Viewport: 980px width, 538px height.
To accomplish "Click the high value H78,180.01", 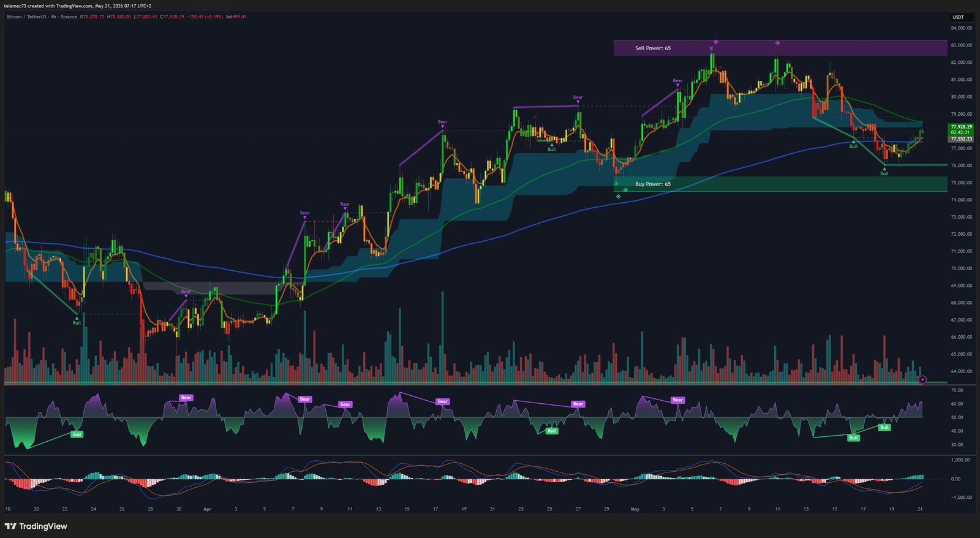I will pos(119,17).
